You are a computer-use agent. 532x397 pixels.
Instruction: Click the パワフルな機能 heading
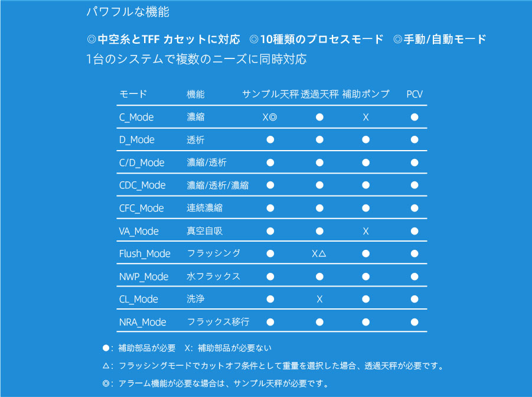pyautogui.click(x=128, y=12)
